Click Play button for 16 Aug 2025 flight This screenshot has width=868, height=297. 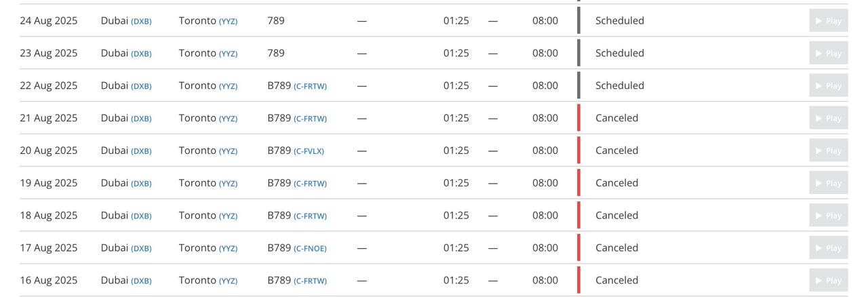(828, 280)
